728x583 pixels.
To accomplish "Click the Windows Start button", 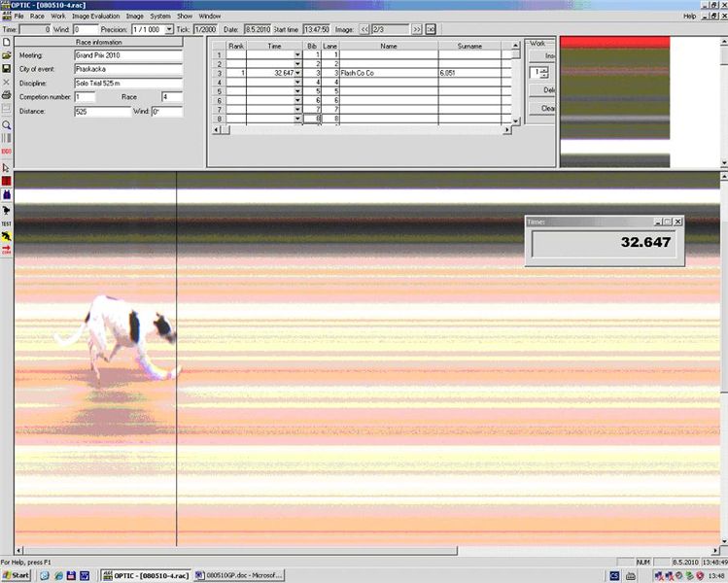I will [x=17, y=575].
